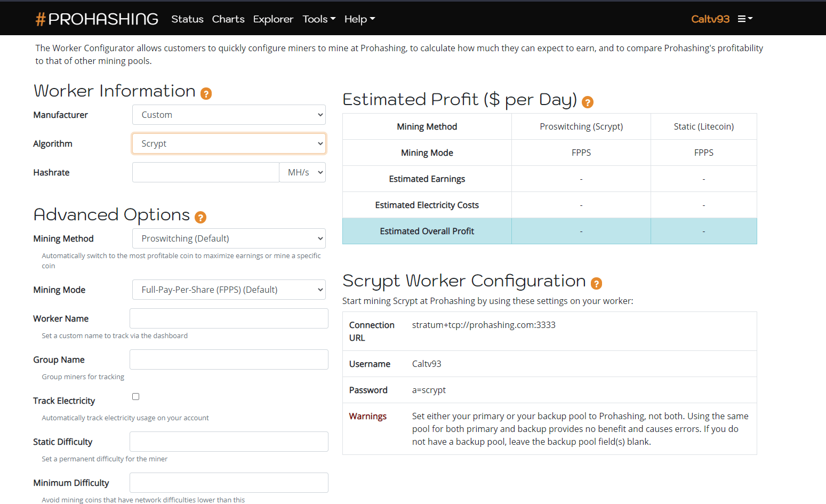This screenshot has height=504, width=826.
Task: Expand the Help menu in navbar
Action: pos(359,19)
